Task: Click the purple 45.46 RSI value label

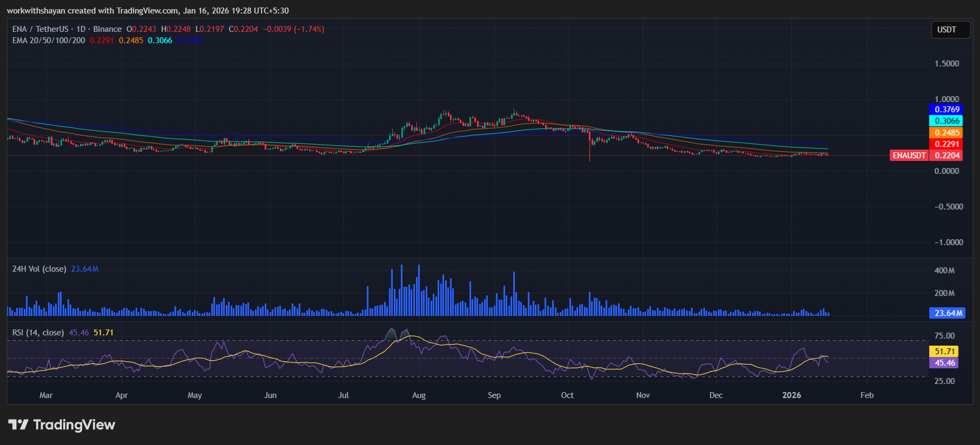Action: pos(945,363)
